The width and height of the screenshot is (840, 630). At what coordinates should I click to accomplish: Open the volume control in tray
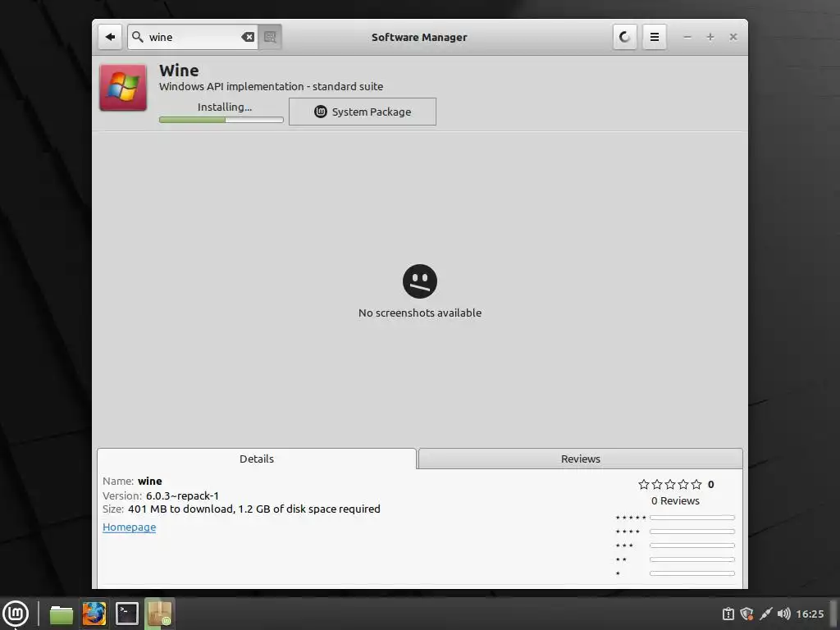tap(783, 614)
